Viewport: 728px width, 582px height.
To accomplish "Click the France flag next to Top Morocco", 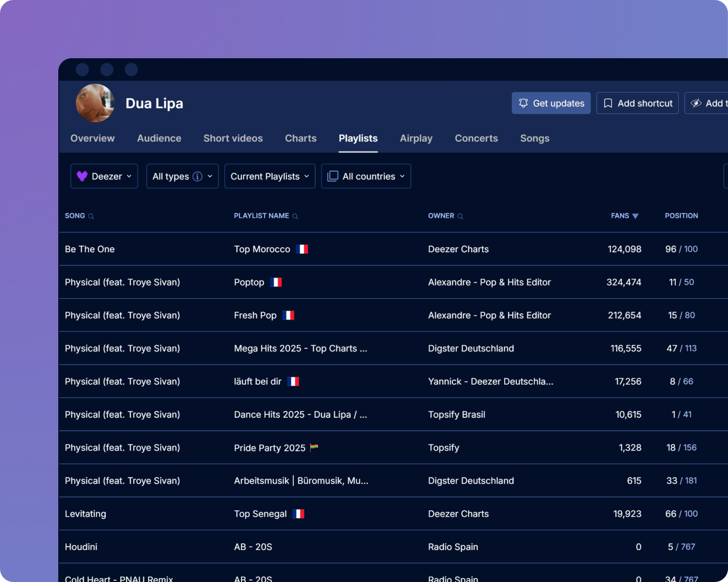I will pyautogui.click(x=302, y=249).
